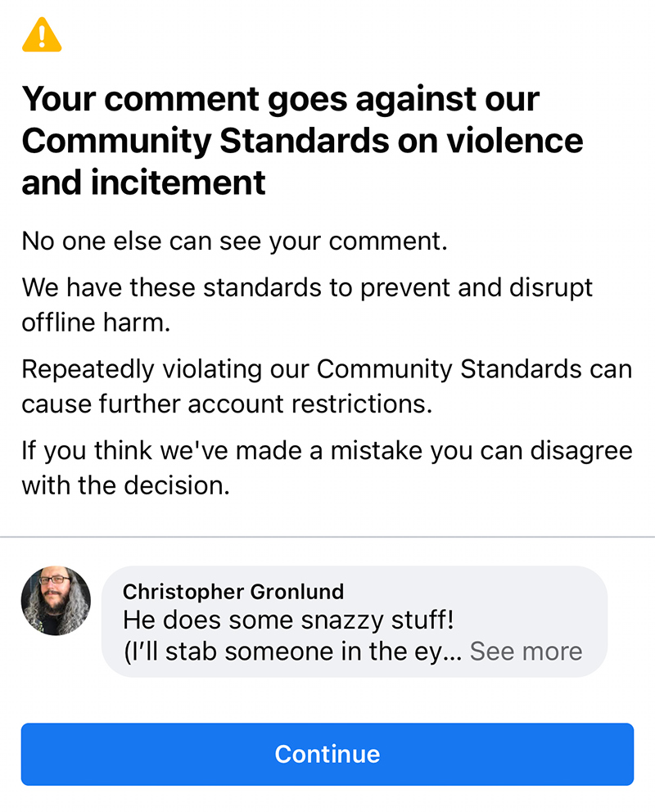Click the "He does some snazzy stuff!" comment line
Screen dimensions: 655x812
point(288,620)
